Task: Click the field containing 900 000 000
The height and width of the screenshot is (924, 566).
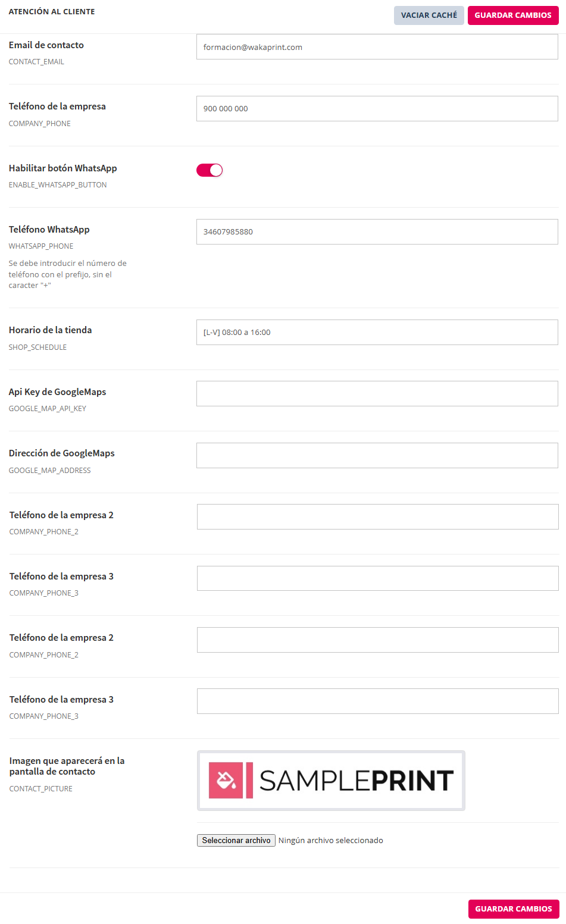Action: [377, 109]
